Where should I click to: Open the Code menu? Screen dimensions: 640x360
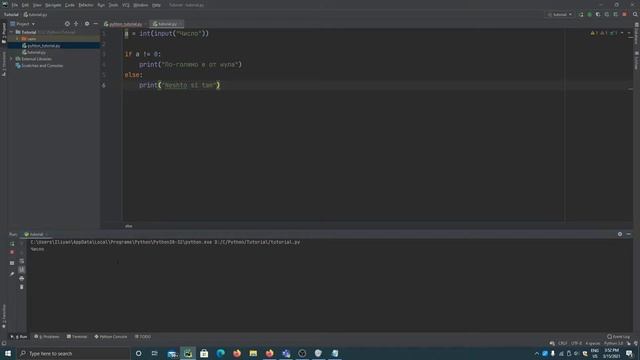[70, 5]
